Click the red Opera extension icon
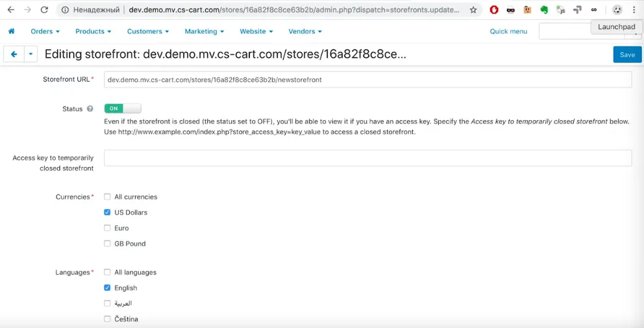The width and height of the screenshot is (644, 328). point(494,10)
